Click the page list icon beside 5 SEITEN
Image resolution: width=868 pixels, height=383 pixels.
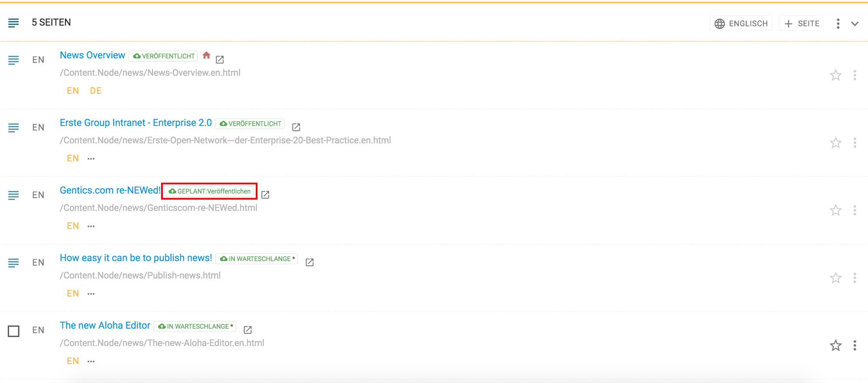pos(13,23)
